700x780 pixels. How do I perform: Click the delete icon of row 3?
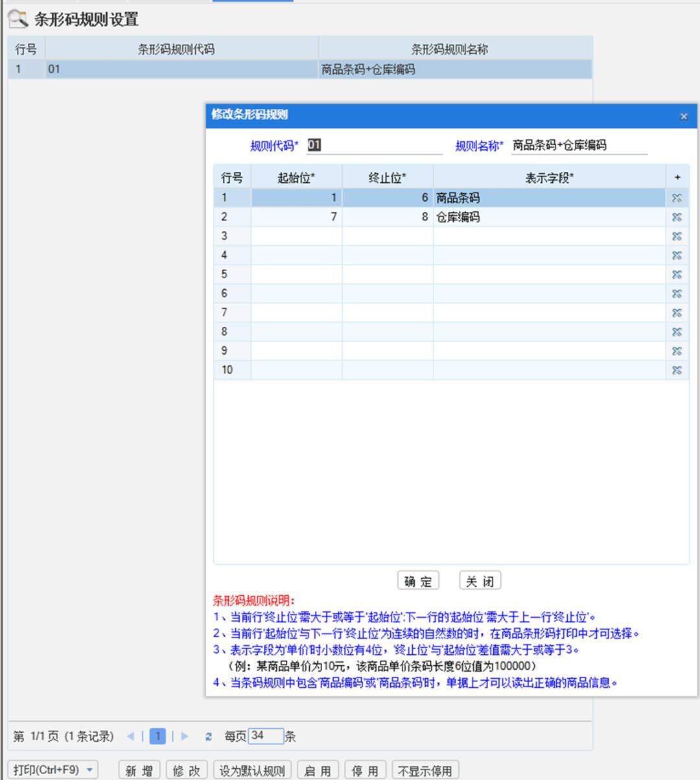pyautogui.click(x=677, y=236)
